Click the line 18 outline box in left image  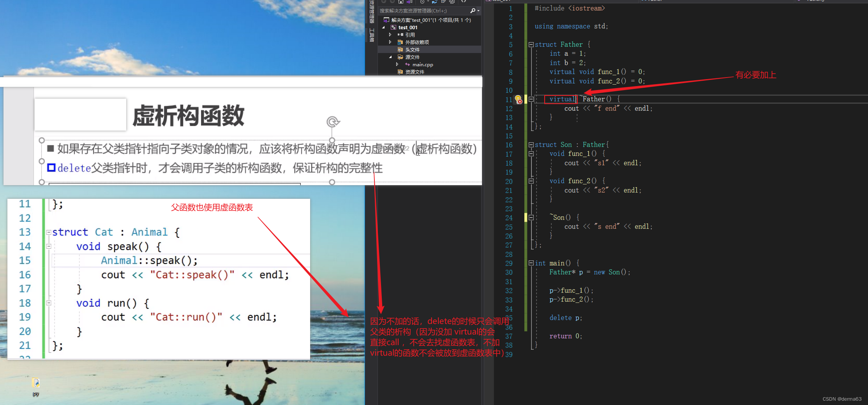point(49,303)
